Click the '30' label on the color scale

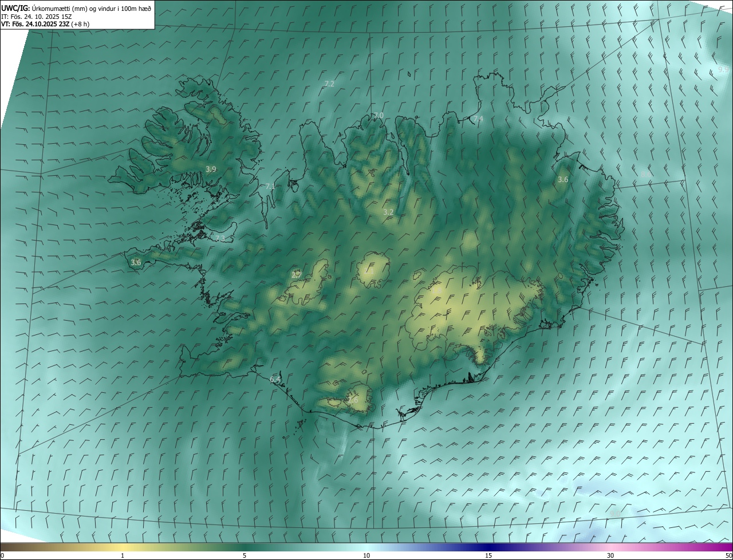(x=610, y=556)
